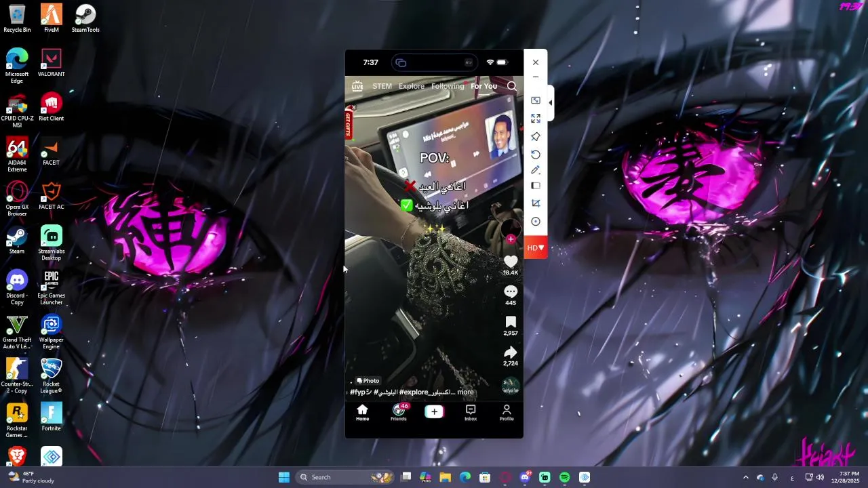Screen dimensions: 868x488
Task: Click the panel layout icon in mirror toolbar
Action: (x=536, y=186)
